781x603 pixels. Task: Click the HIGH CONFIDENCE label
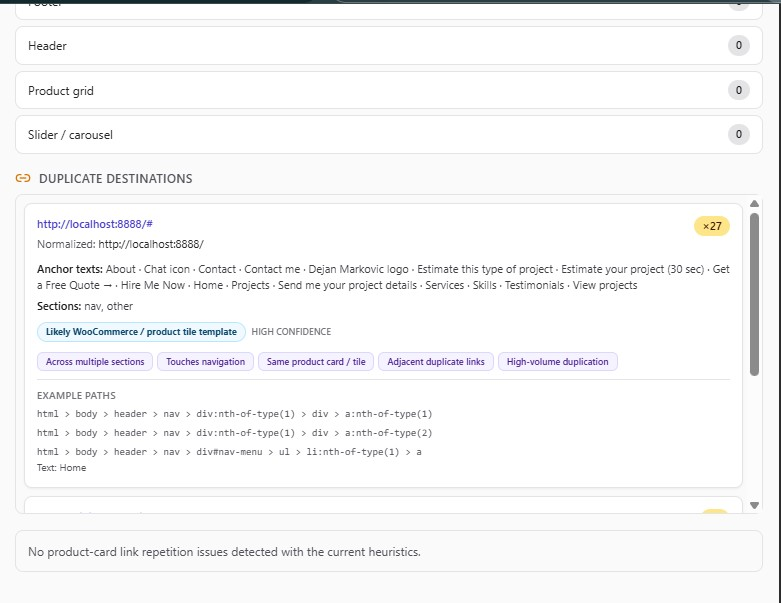pyautogui.click(x=291, y=332)
